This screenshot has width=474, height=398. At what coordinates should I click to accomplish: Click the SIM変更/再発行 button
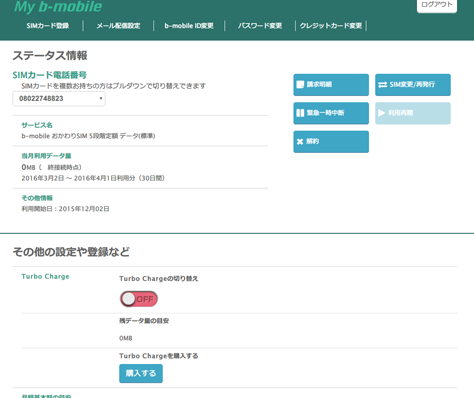[413, 85]
